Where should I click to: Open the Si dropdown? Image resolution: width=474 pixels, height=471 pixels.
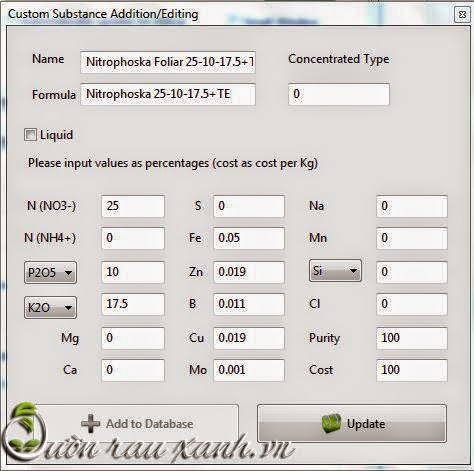point(335,271)
